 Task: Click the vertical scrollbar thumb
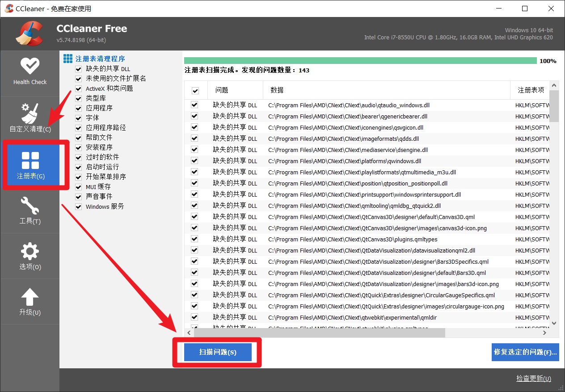point(554,106)
